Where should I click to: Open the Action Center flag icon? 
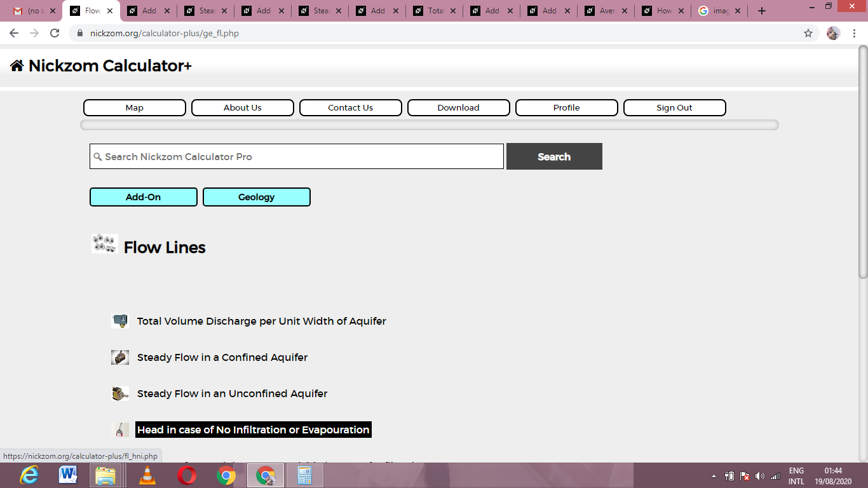(745, 476)
